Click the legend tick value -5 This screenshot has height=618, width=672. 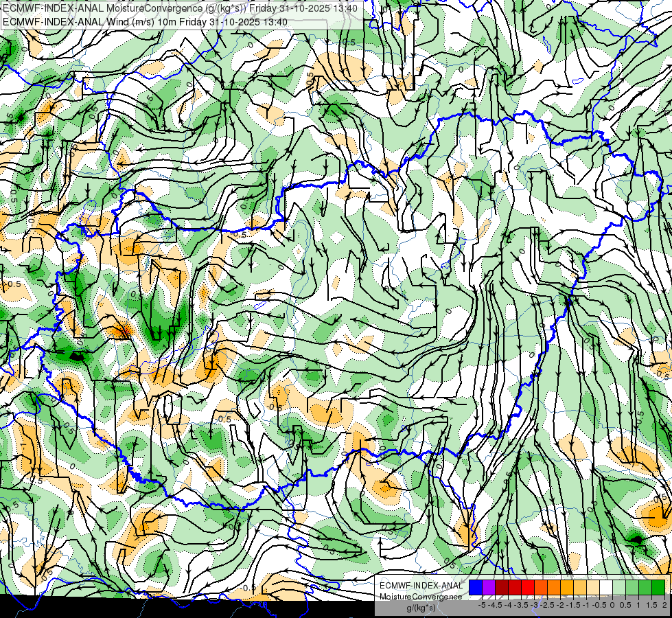pos(482,605)
